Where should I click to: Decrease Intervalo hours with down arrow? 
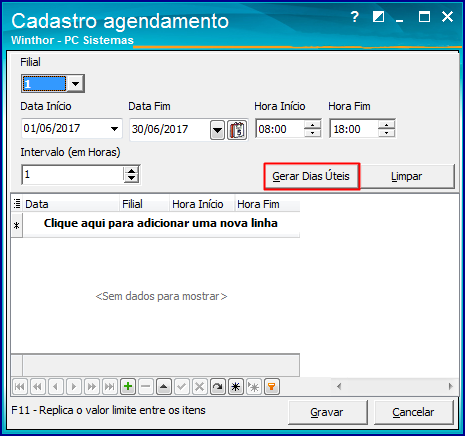pyautogui.click(x=131, y=178)
